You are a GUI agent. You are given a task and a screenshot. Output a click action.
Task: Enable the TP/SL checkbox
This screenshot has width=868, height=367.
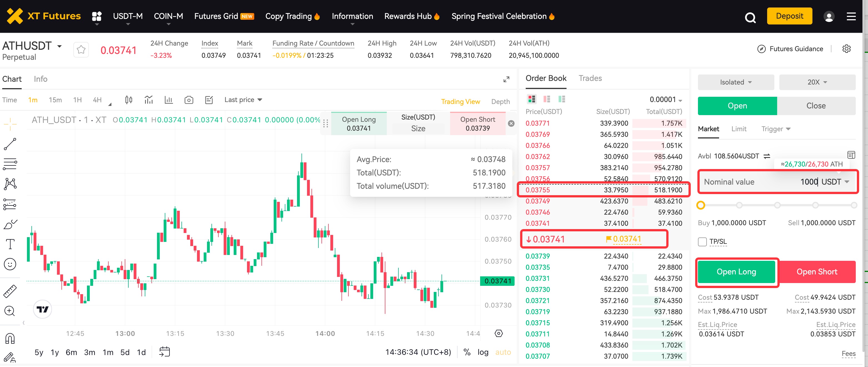(x=702, y=242)
